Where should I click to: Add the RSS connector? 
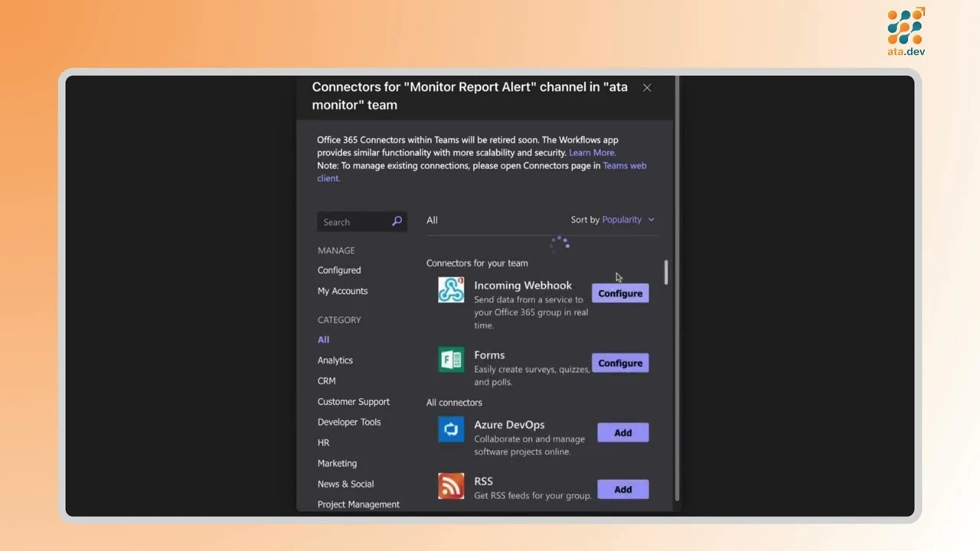(622, 489)
